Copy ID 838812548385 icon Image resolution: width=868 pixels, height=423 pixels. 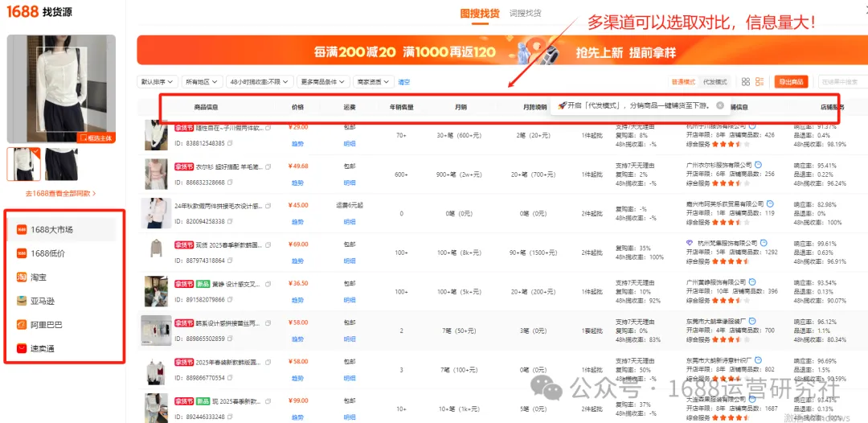click(x=230, y=143)
